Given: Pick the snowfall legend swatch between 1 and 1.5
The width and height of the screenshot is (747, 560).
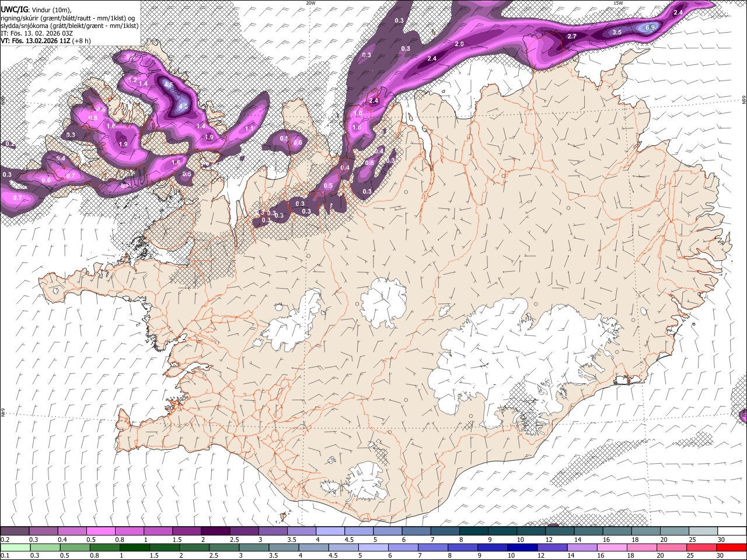Looking at the screenshot, I should coord(158,531).
